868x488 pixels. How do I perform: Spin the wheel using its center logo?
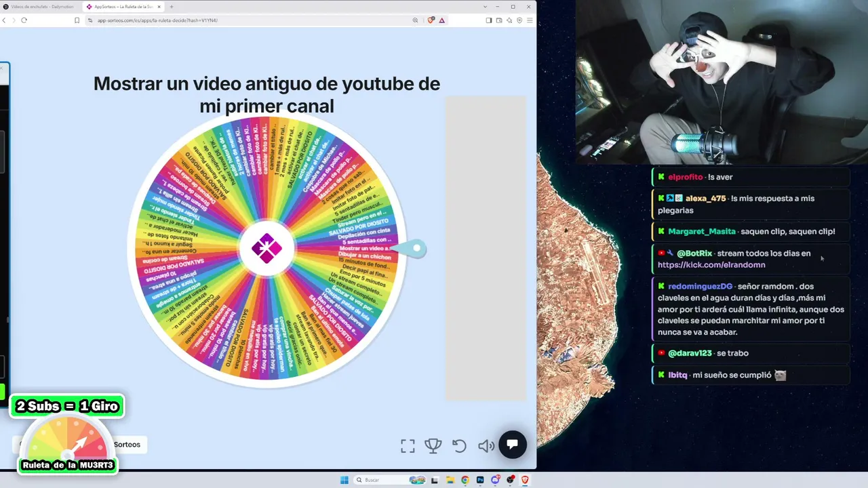267,249
